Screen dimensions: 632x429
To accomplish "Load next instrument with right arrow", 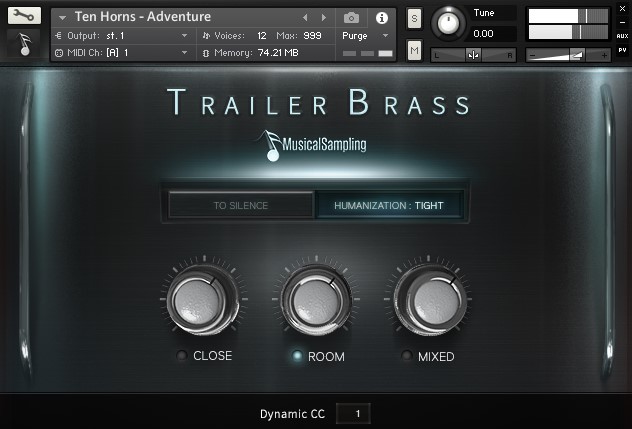I will [x=324, y=17].
